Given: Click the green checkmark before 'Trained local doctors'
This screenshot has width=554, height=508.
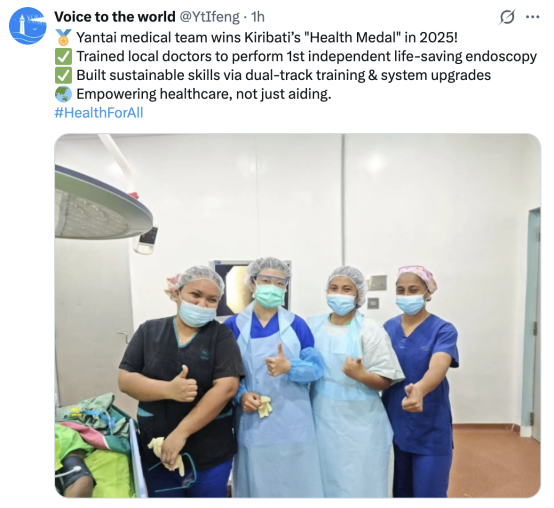Looking at the screenshot, I should click(63, 57).
